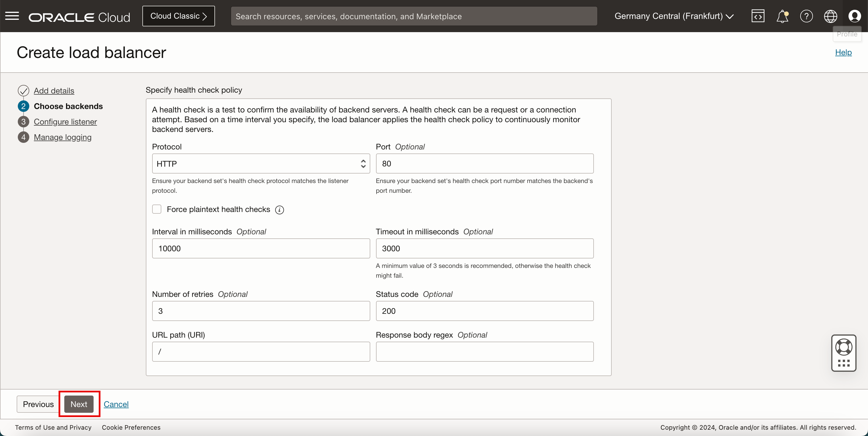Navigate to Manage logging step
The height and width of the screenshot is (436, 868).
click(x=62, y=137)
